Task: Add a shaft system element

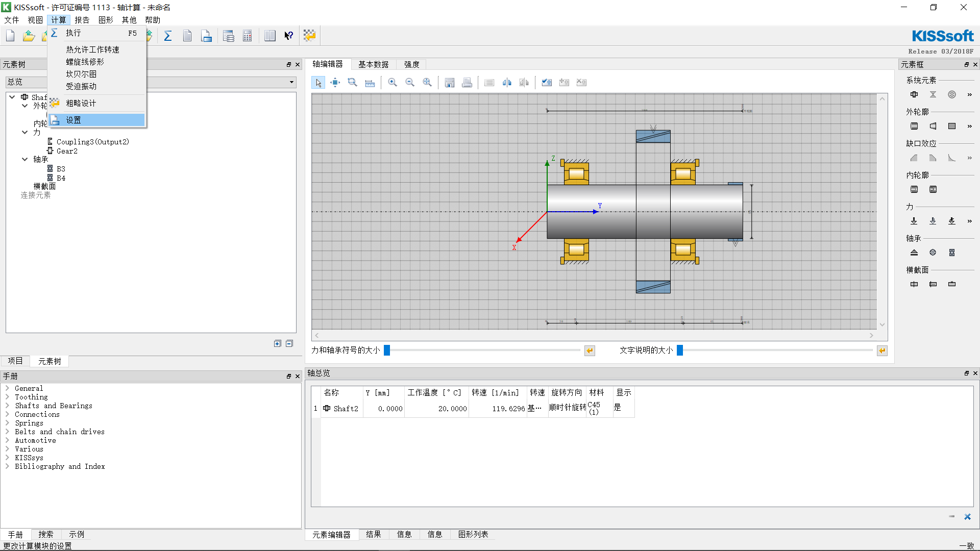Action: coord(914,94)
